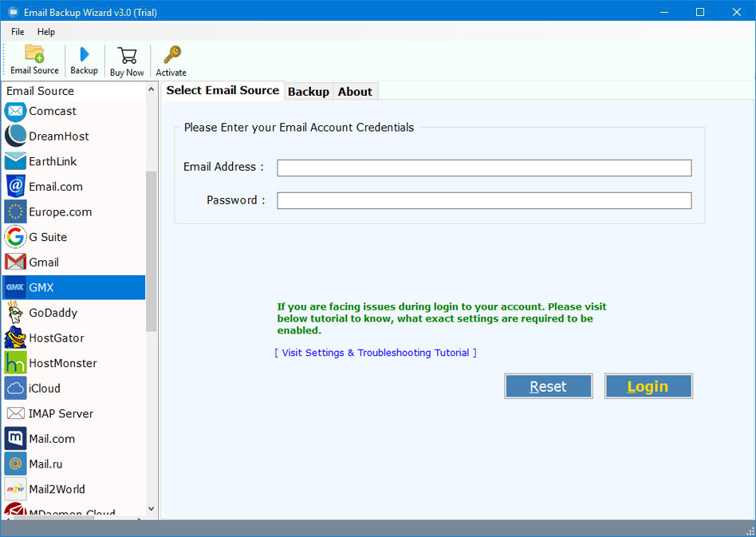Choose the Europe.com text entry
The width and height of the screenshot is (756, 537).
point(61,211)
